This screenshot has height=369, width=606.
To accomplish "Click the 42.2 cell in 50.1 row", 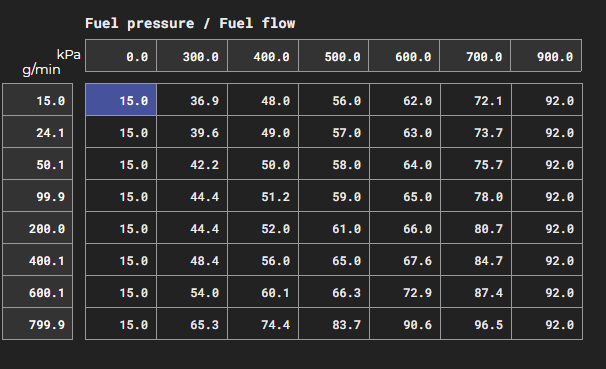I will pyautogui.click(x=192, y=164).
